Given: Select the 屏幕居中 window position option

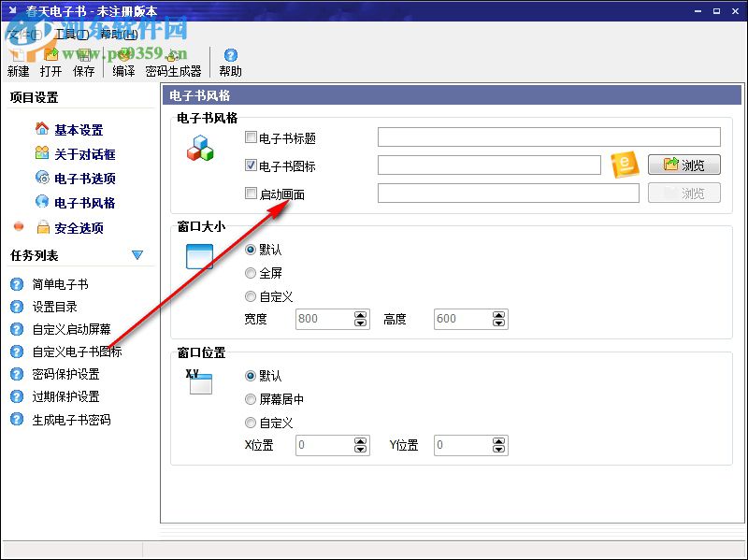Looking at the screenshot, I should point(250,398).
